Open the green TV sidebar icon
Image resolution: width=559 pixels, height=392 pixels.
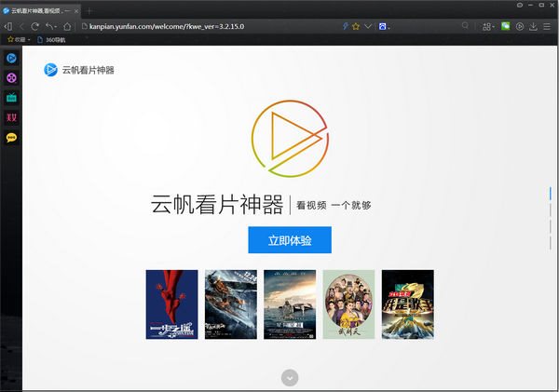[x=11, y=98]
